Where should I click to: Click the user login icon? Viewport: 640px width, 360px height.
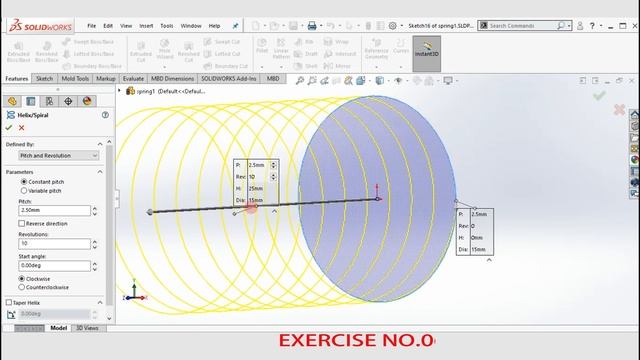pos(580,26)
